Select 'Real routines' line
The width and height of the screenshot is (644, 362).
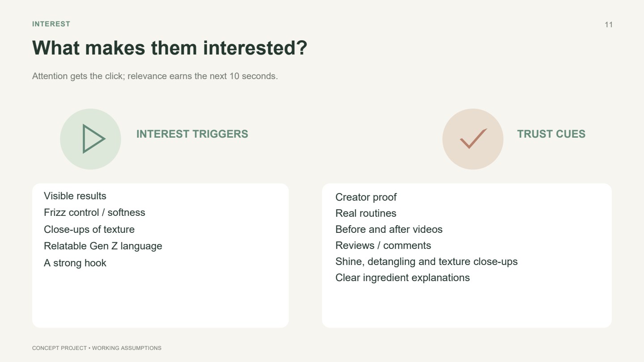(x=366, y=213)
